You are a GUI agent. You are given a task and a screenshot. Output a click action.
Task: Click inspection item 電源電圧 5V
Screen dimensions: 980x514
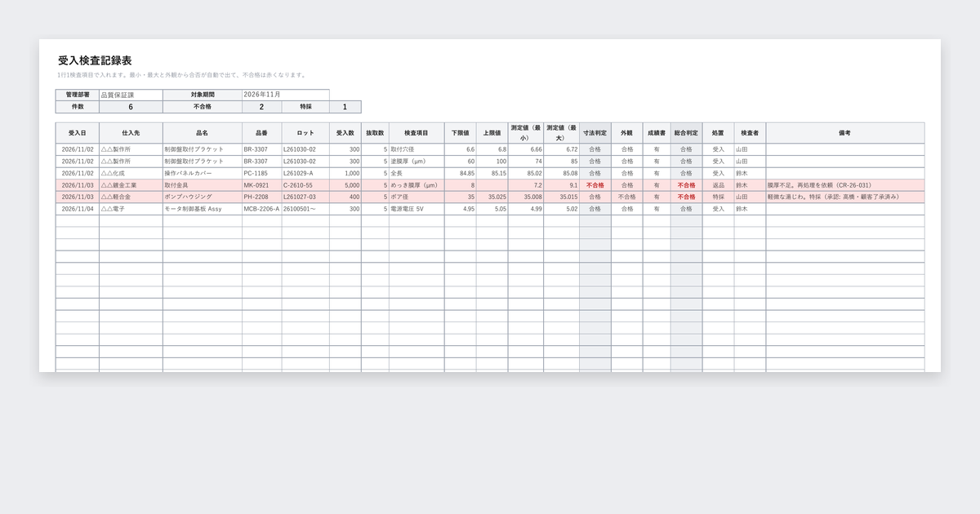[416, 209]
